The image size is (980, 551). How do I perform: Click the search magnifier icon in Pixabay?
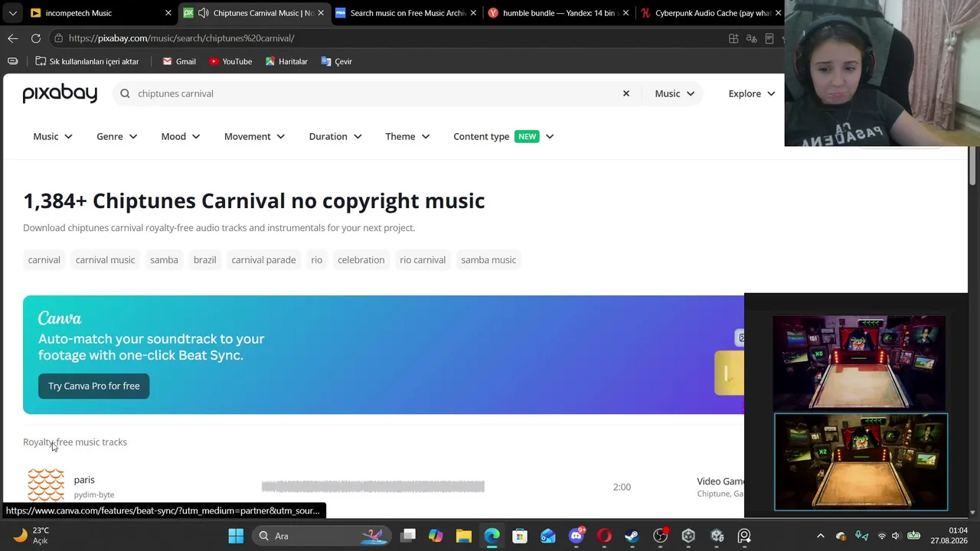[x=125, y=93]
